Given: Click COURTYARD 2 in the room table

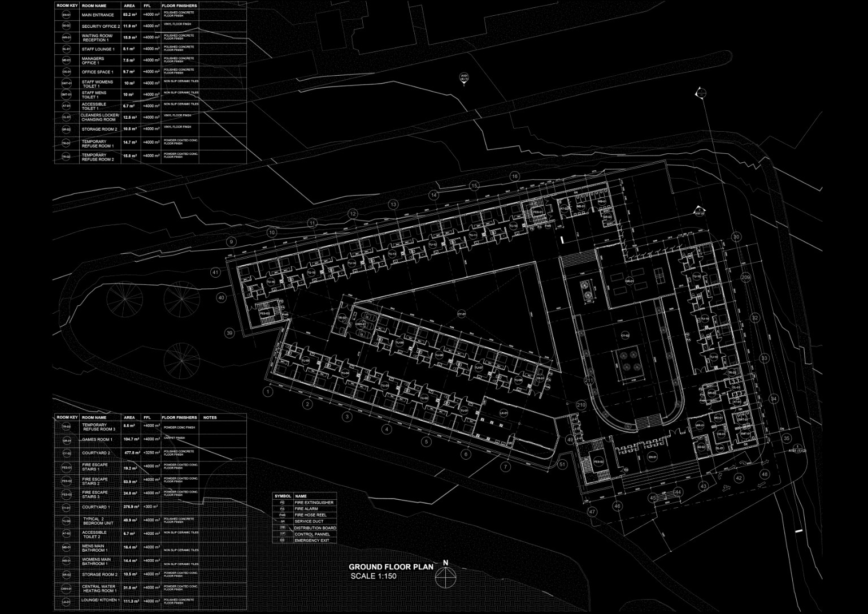Looking at the screenshot, I should [96, 453].
